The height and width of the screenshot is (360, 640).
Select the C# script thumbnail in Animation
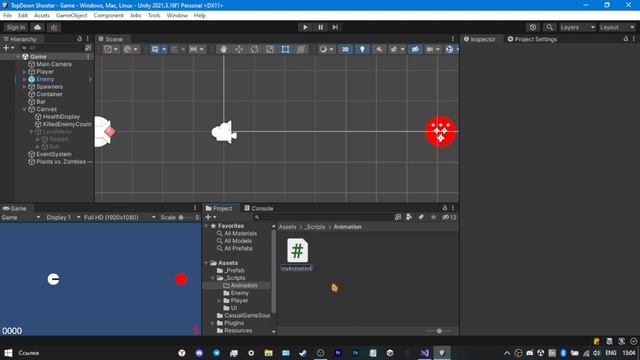tap(297, 250)
